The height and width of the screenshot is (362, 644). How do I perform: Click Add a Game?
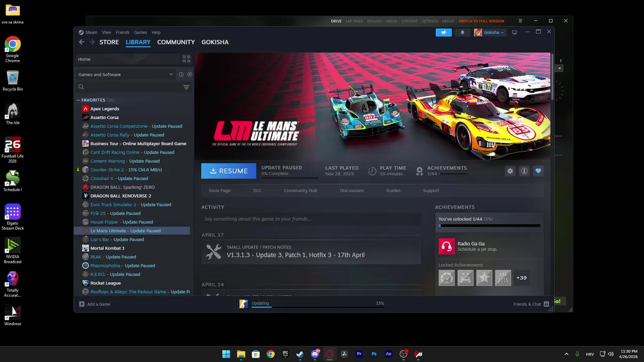click(95, 304)
